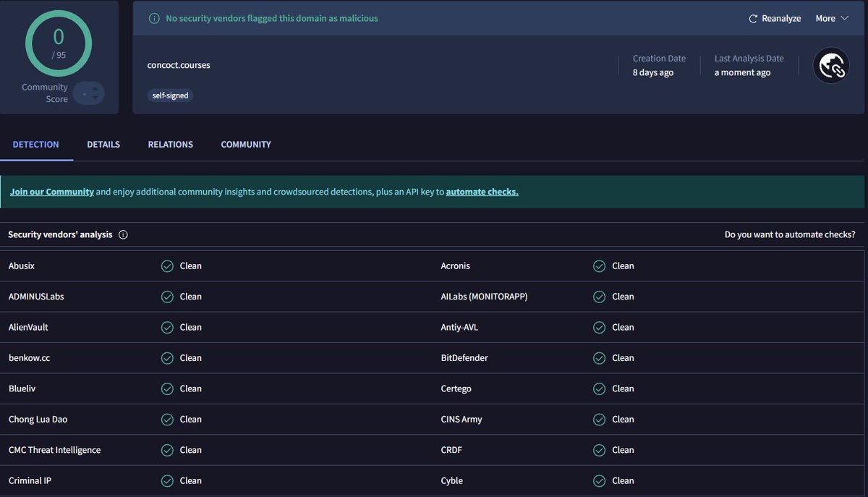This screenshot has height=497, width=868.
Task: Select the AILabs (MONITORAPP) vendor name
Action: [x=485, y=297]
